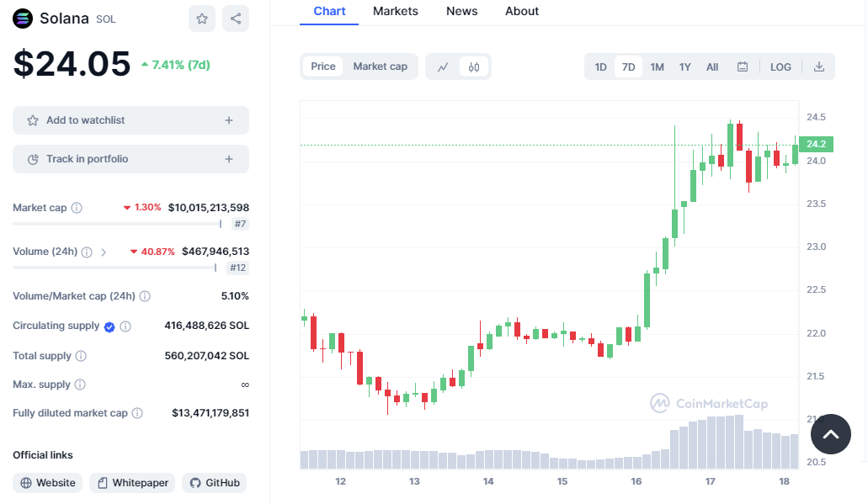Set chart range to 1M

coord(657,67)
